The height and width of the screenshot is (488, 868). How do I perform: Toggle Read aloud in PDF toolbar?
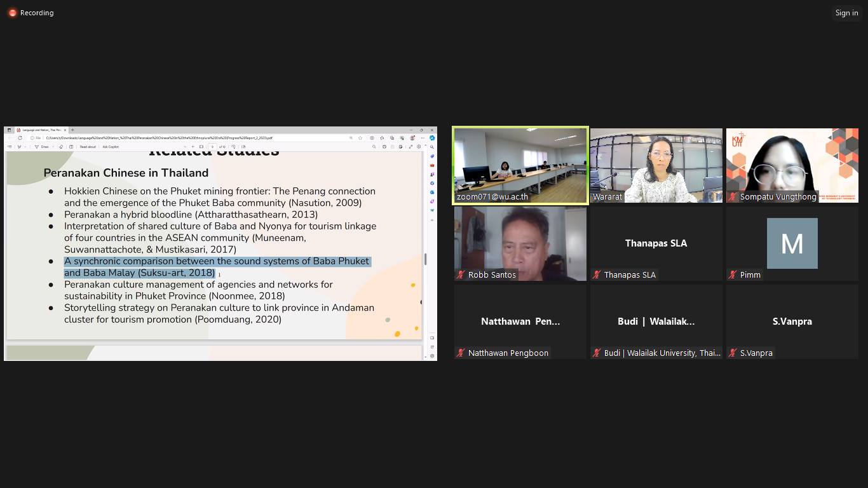[88, 147]
